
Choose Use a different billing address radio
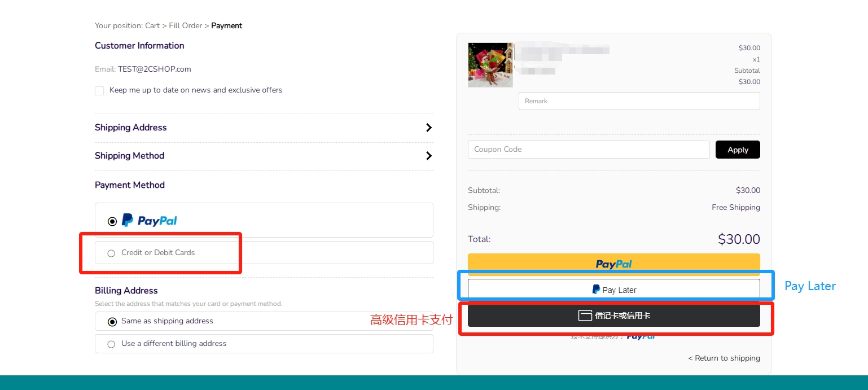point(111,344)
